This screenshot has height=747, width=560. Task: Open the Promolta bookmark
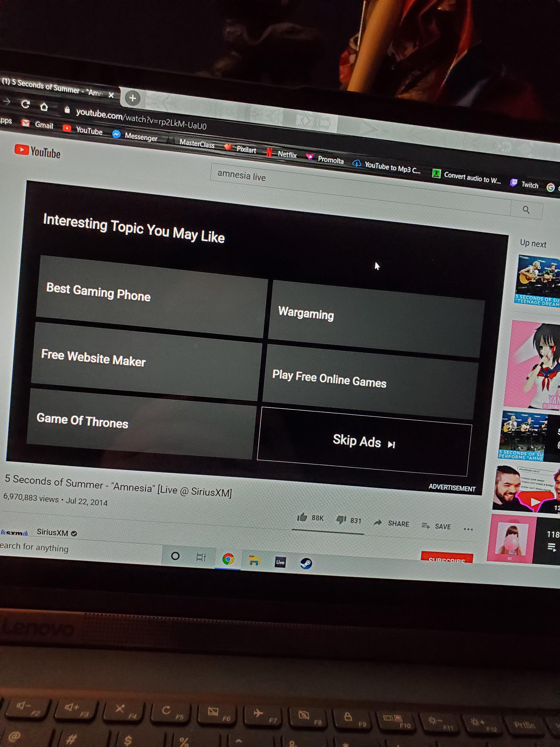[x=325, y=159]
